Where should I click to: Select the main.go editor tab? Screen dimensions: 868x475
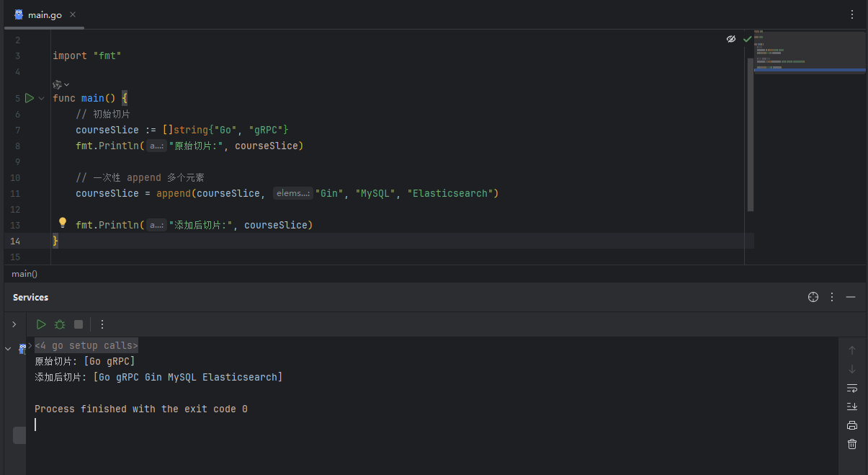point(44,14)
